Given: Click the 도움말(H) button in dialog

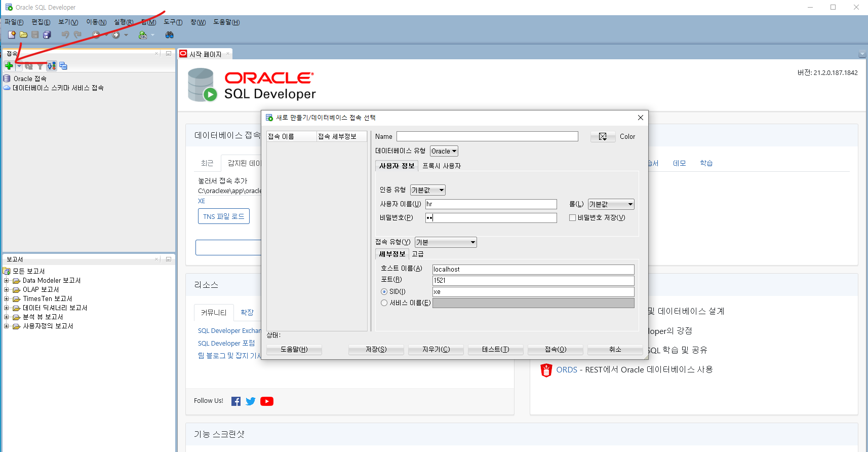Looking at the screenshot, I should coord(294,350).
